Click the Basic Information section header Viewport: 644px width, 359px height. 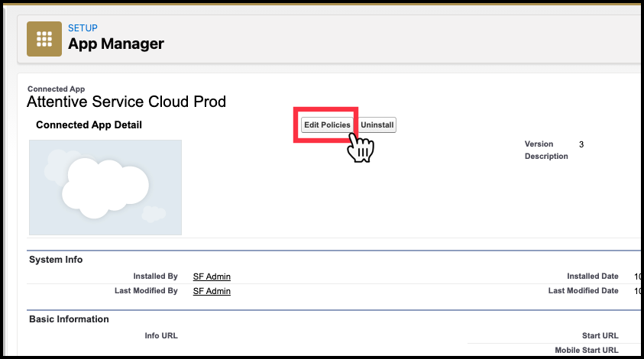tap(69, 319)
